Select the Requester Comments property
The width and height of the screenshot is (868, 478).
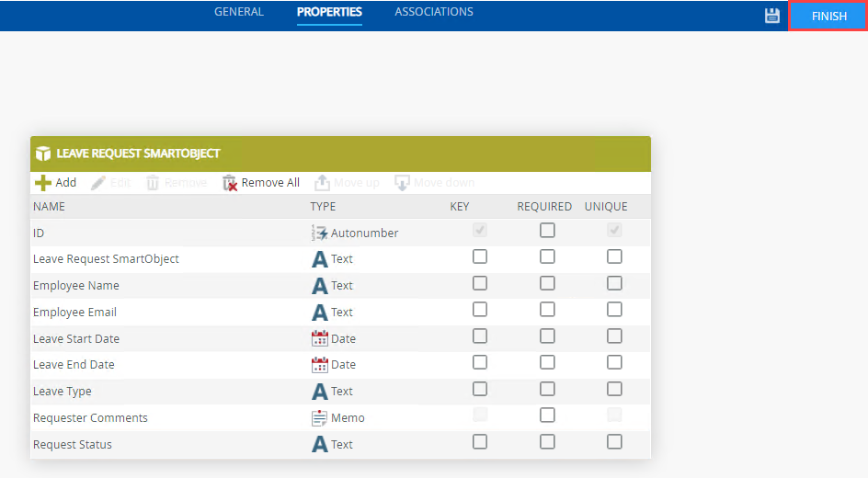click(90, 417)
